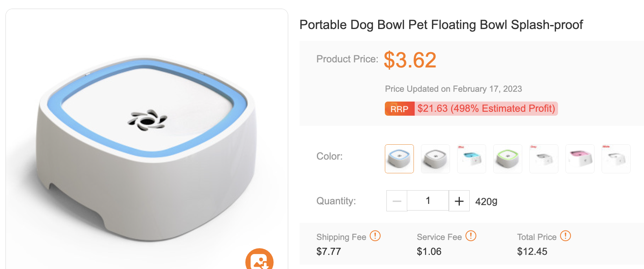Increase quantity with the plus button
The width and height of the screenshot is (644, 269).
click(459, 201)
